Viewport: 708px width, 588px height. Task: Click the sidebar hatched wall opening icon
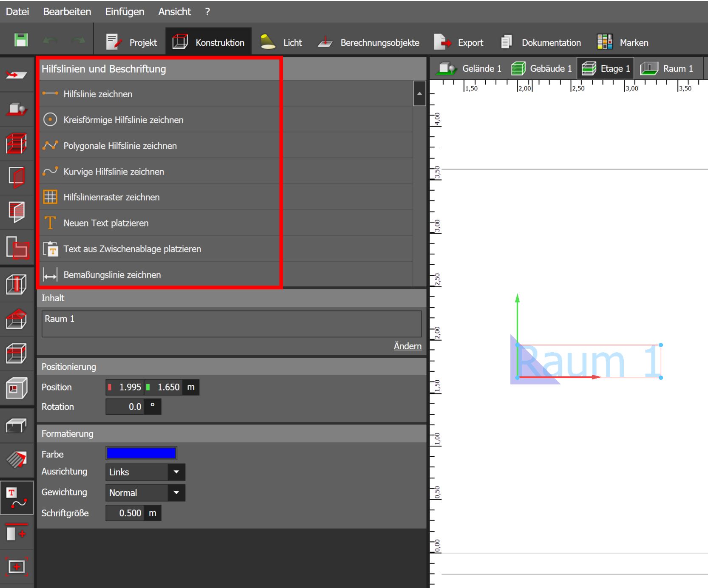pos(17,212)
